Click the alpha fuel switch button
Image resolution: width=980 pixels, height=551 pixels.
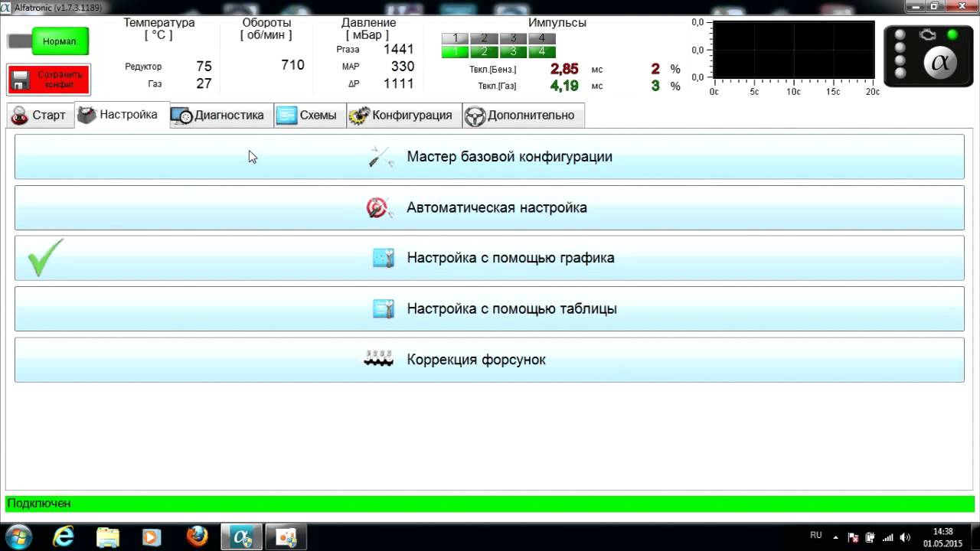[x=941, y=63]
